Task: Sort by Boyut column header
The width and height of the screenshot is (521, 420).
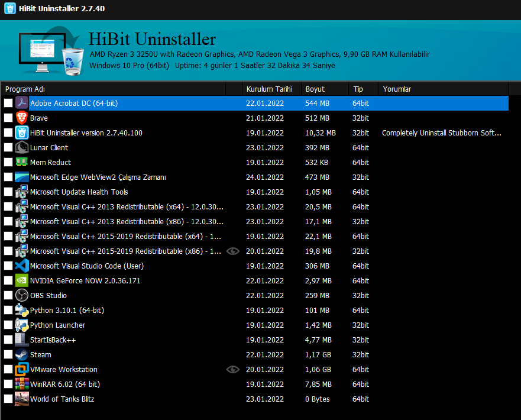Action: [x=325, y=89]
